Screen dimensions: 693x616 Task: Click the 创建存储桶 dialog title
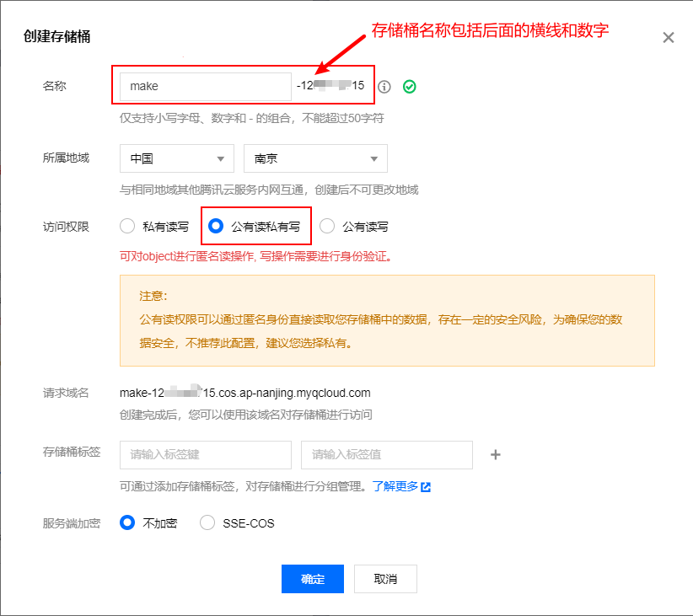[x=57, y=36]
